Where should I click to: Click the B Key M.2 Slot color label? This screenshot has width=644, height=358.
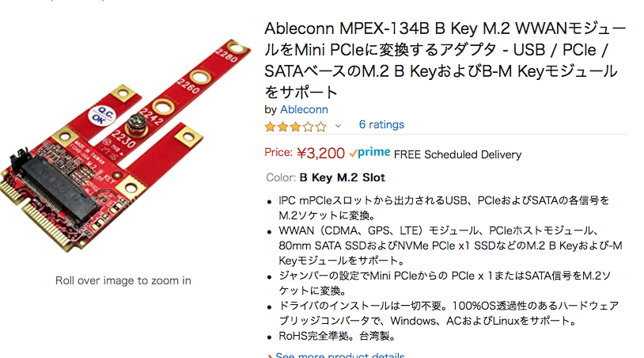pyautogui.click(x=342, y=177)
